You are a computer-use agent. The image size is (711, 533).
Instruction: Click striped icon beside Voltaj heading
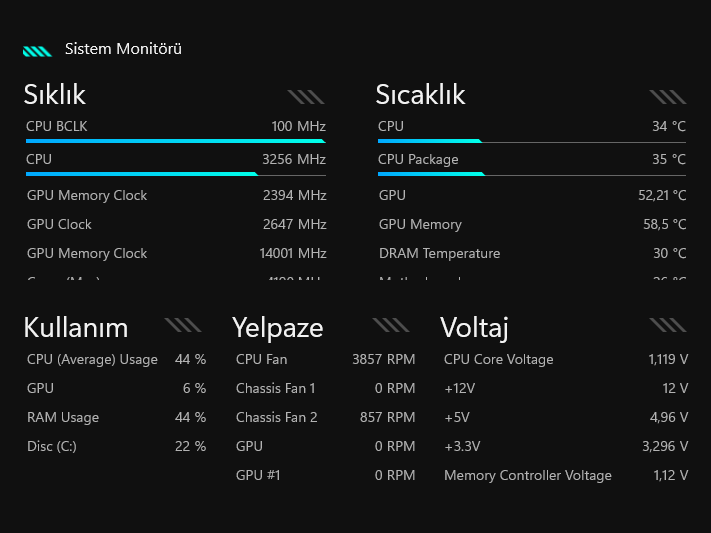667,325
